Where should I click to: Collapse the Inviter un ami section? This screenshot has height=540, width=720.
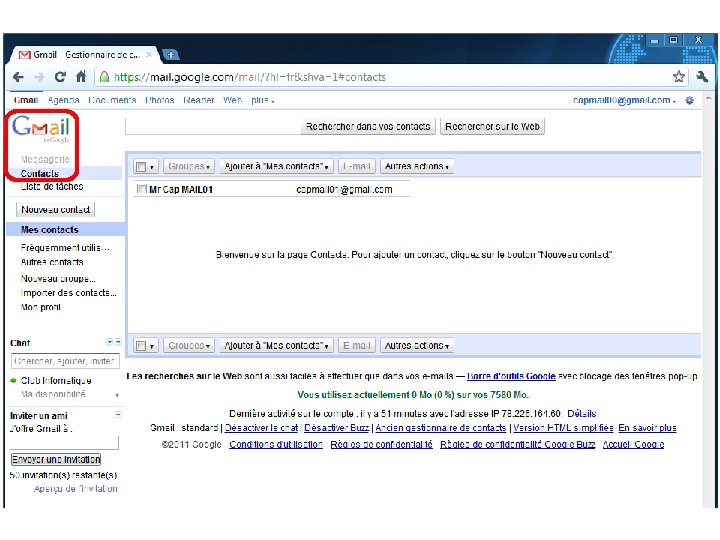(118, 414)
